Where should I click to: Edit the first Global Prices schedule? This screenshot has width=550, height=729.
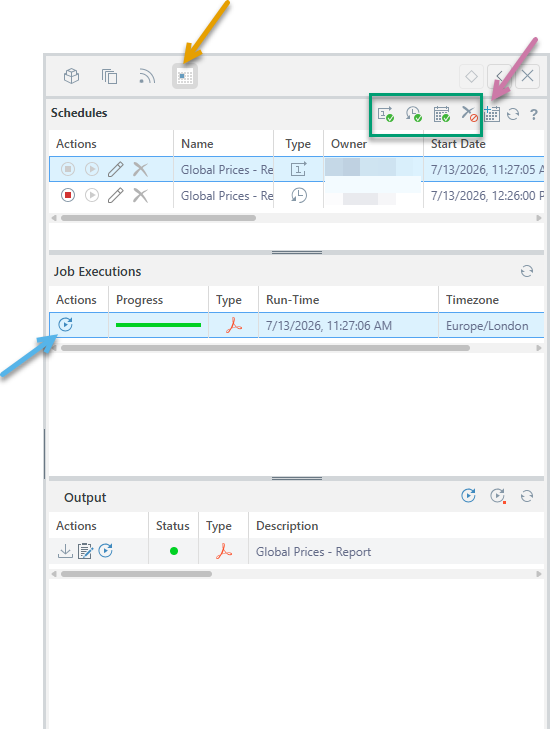116,169
